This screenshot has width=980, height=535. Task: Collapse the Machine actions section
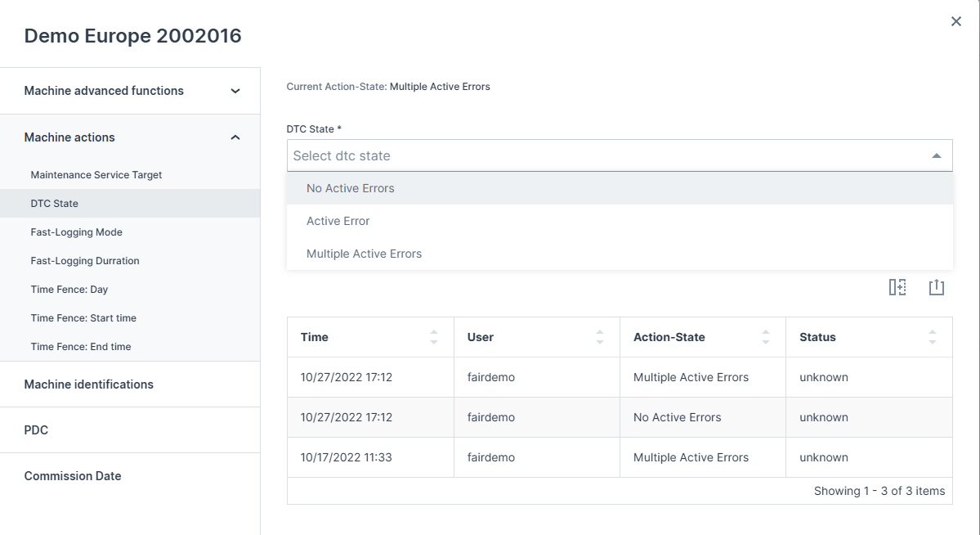tap(235, 137)
